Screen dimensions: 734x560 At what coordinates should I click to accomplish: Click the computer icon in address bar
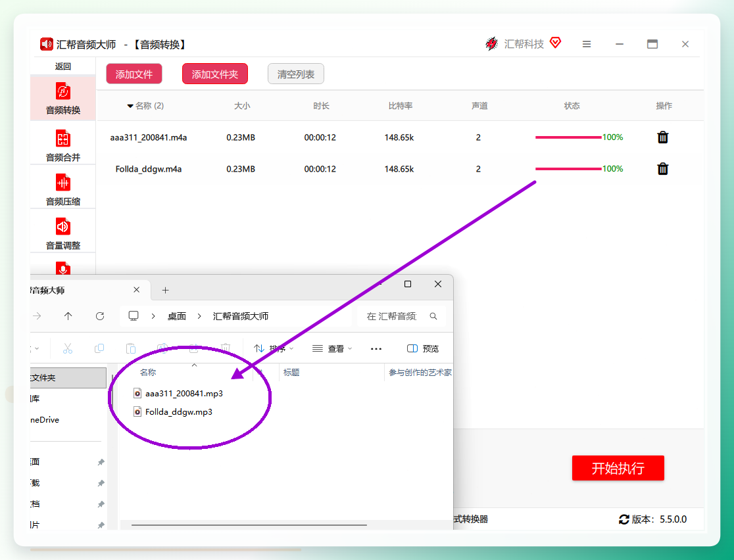click(134, 316)
